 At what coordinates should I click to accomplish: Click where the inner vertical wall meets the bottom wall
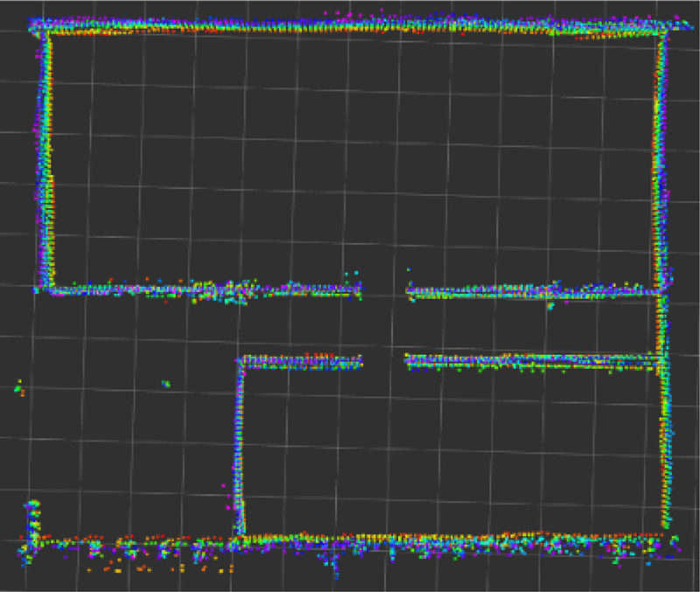coord(239,535)
